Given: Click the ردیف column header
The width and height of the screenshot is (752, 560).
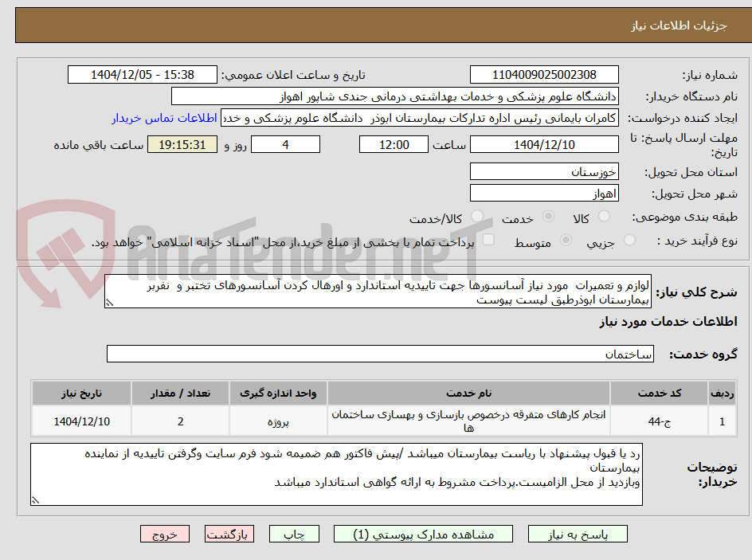Looking at the screenshot, I should point(723,394).
